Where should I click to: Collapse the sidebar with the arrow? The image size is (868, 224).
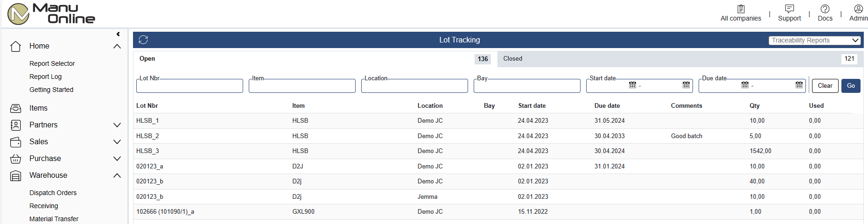pos(118,34)
